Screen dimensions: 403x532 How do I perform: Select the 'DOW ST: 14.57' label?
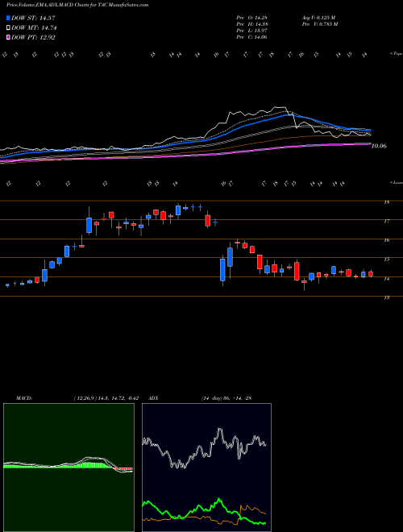click(33, 19)
